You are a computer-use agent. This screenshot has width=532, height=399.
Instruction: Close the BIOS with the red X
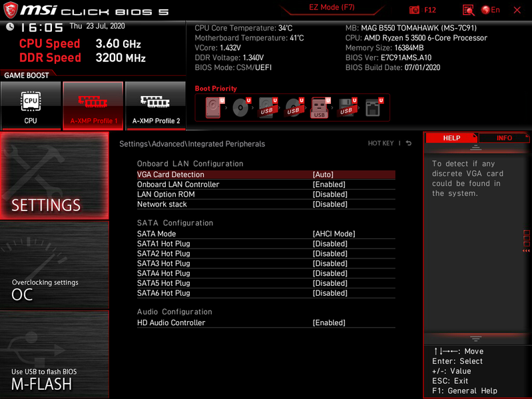[517, 10]
